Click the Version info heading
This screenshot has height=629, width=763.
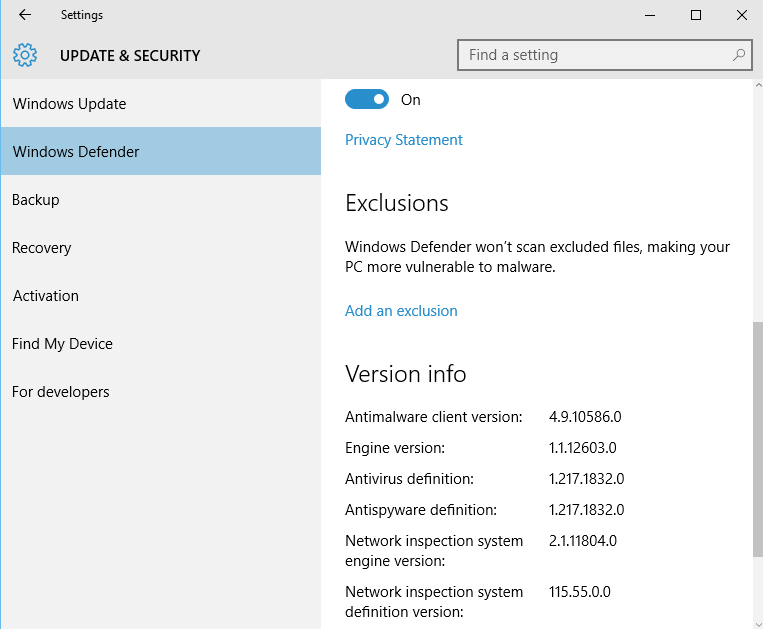point(405,374)
